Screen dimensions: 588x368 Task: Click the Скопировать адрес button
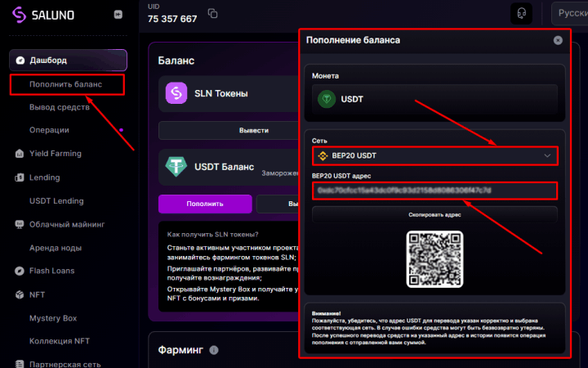tap(434, 215)
